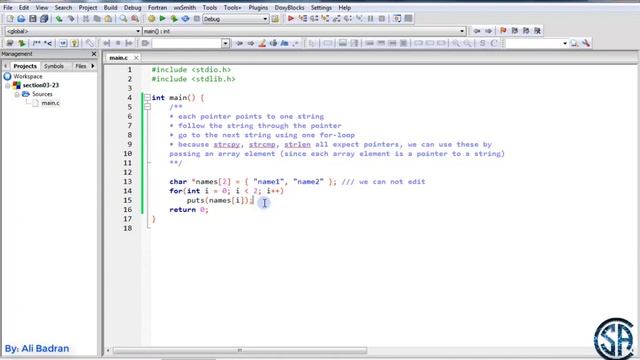Toggle match case Aa search option
The width and height of the screenshot is (640, 360).
coord(284,43)
